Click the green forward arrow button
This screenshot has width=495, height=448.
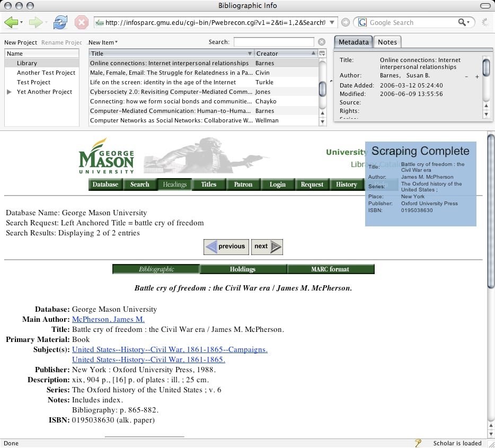click(36, 22)
